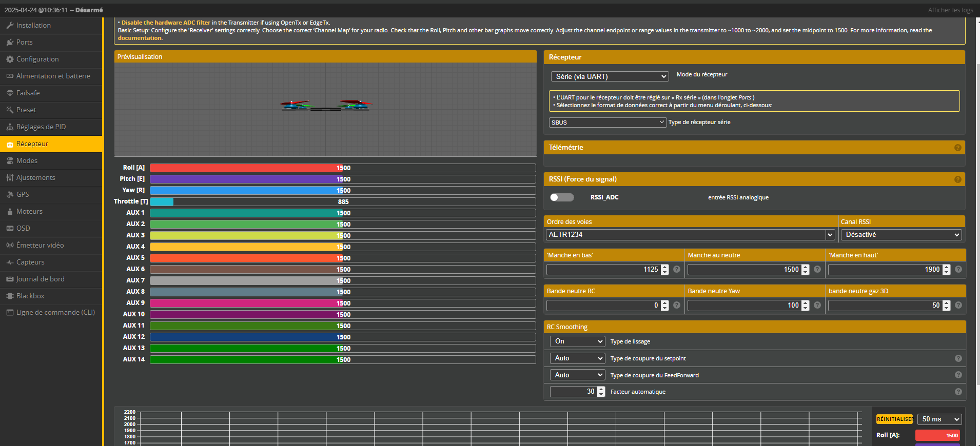Open the Modes tab in sidebar
The image size is (980, 446).
pyautogui.click(x=27, y=161)
